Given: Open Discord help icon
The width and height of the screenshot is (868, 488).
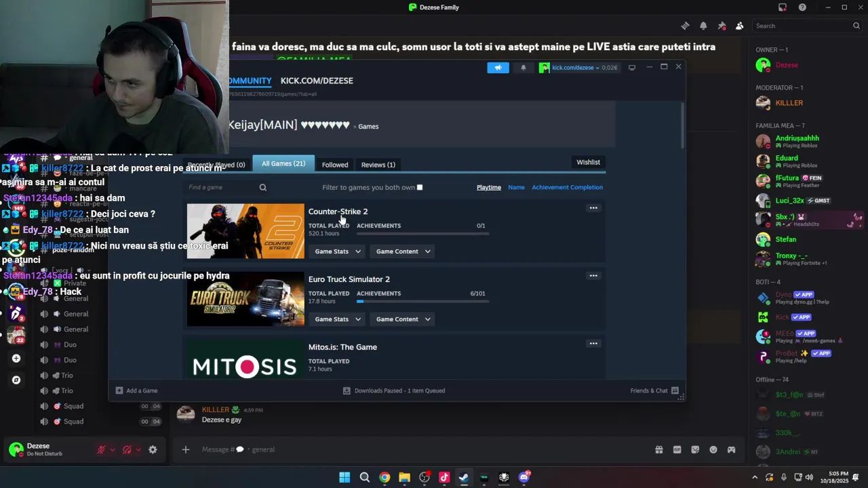Looking at the screenshot, I should (802, 7).
